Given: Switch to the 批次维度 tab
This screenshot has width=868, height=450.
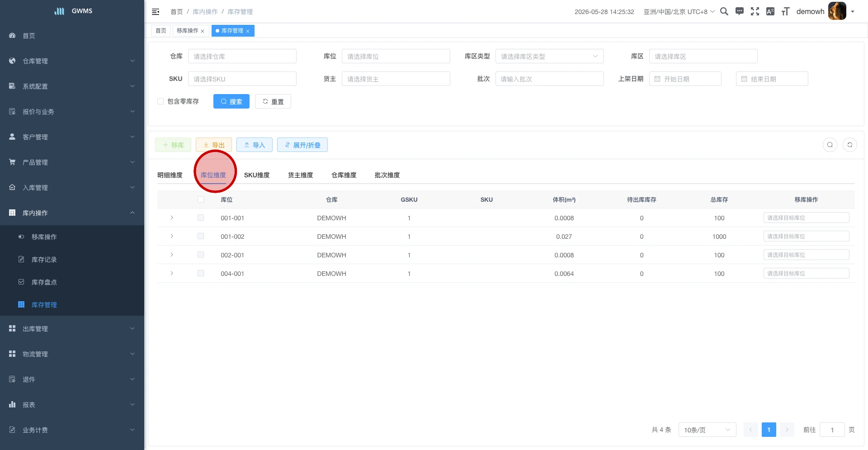Looking at the screenshot, I should 387,175.
